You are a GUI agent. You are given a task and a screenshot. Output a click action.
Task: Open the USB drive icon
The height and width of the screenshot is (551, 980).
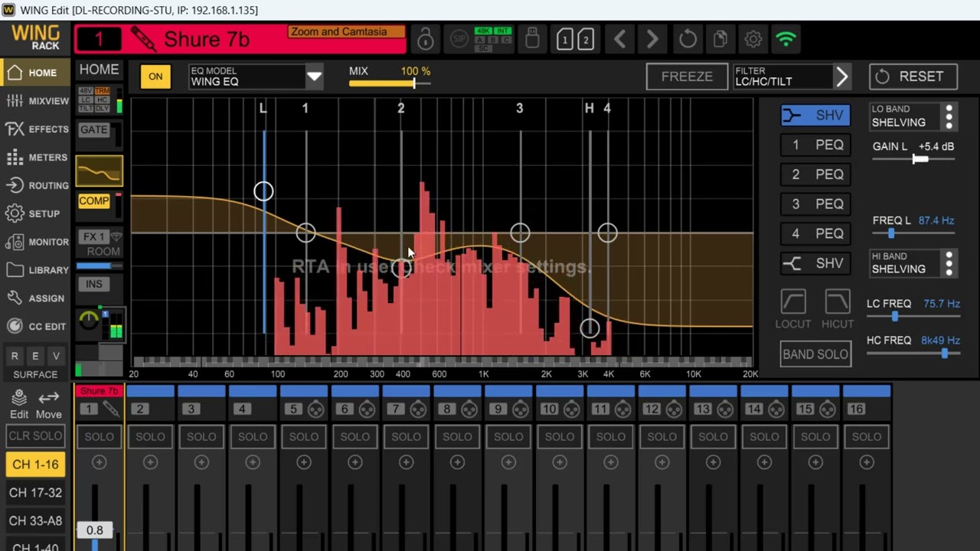pos(533,38)
